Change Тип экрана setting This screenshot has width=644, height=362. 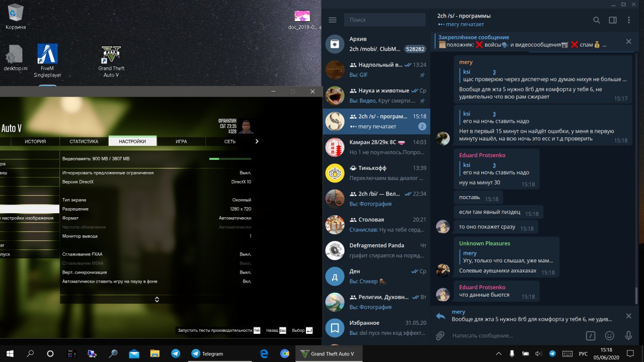click(156, 200)
